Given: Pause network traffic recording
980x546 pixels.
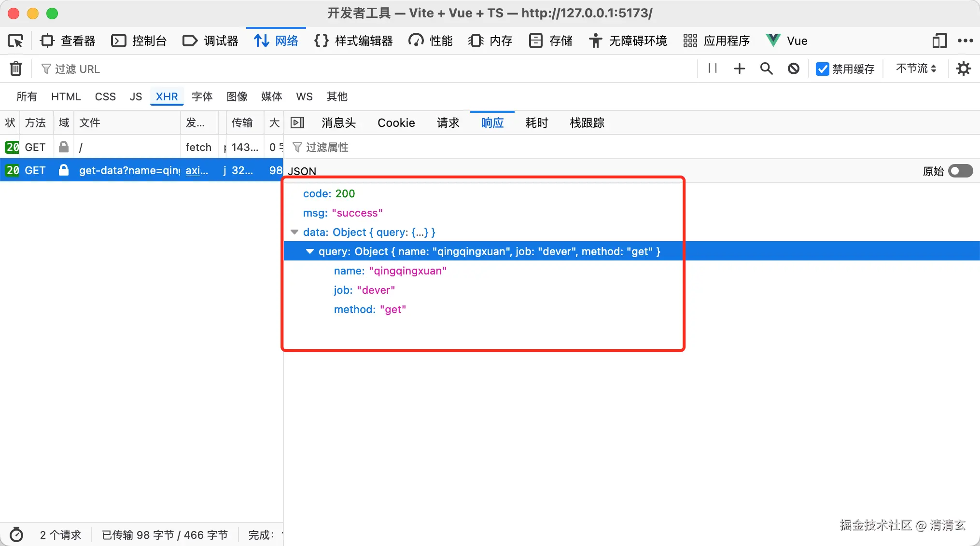Looking at the screenshot, I should [712, 68].
